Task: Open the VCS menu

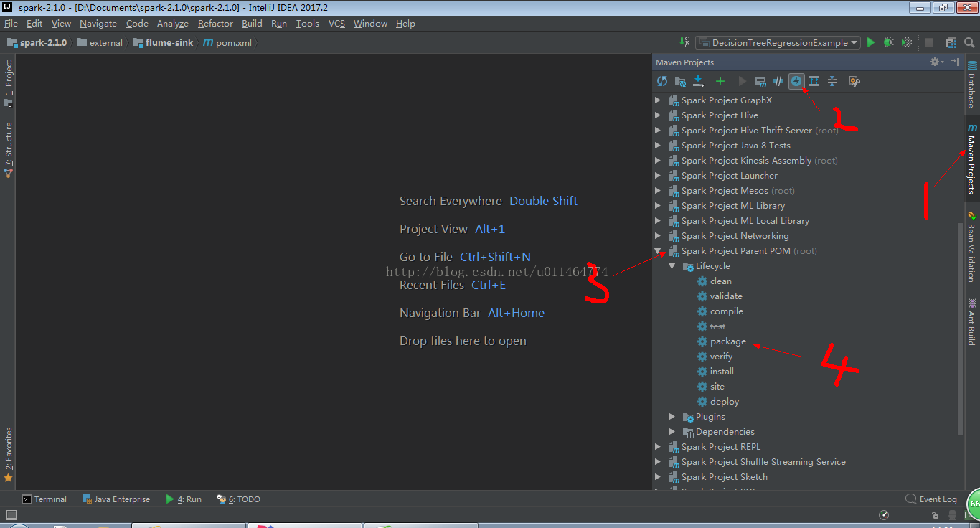Action: pyautogui.click(x=336, y=24)
